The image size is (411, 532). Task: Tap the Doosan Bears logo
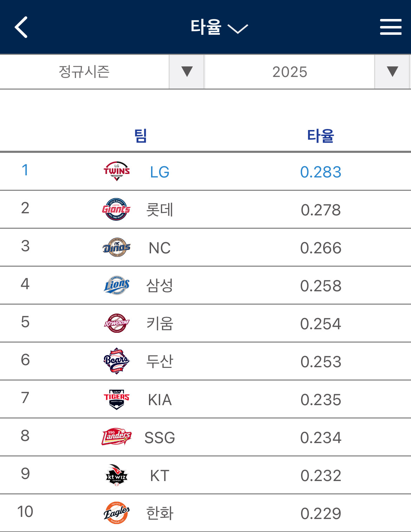117,361
